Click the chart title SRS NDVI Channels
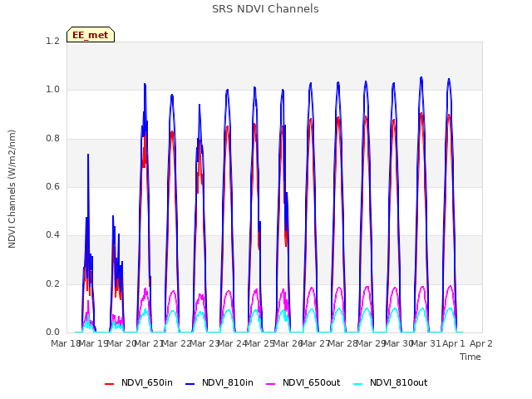Viewport: 532px width, 399px height. 265,9
